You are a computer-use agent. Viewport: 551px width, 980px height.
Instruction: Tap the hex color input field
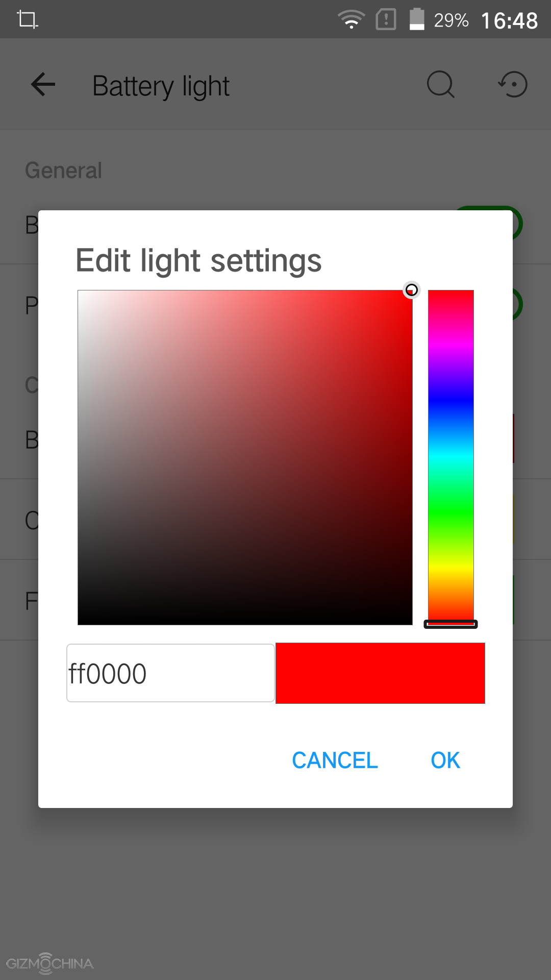pos(170,673)
